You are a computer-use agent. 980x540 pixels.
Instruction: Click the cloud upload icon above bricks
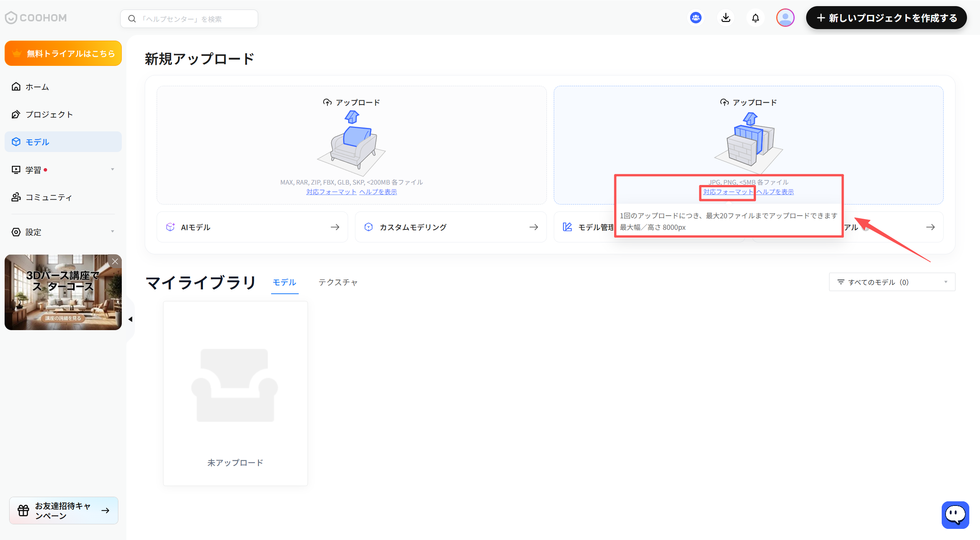724,102
